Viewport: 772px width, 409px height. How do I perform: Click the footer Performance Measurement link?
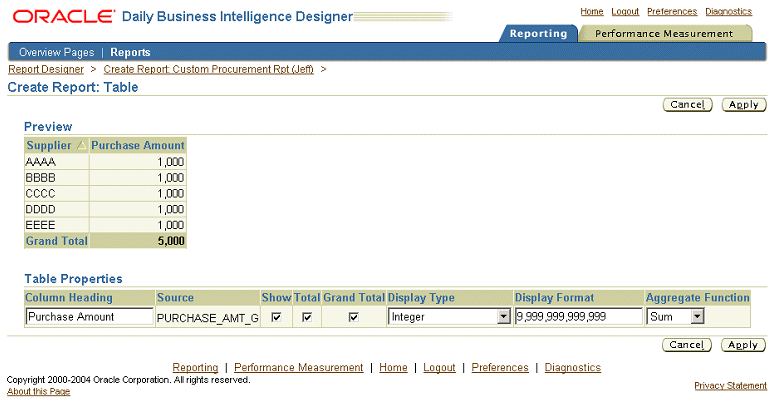point(298,367)
